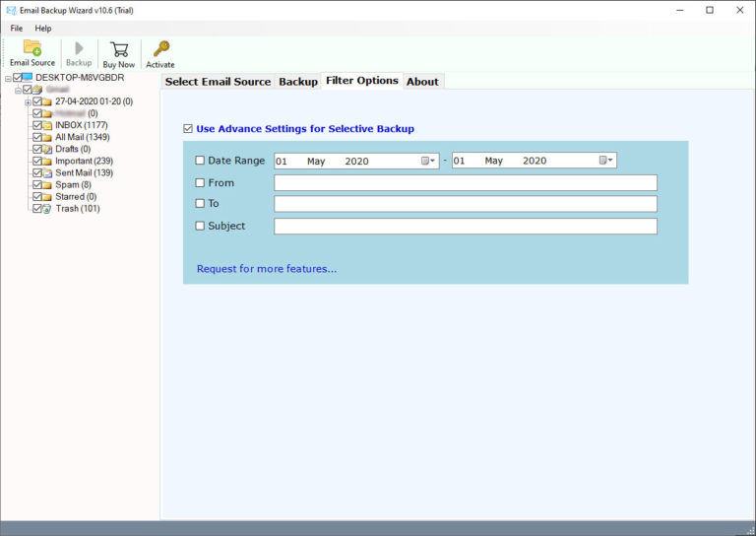Select the Filter Options tab
The width and height of the screenshot is (756, 536).
[362, 81]
